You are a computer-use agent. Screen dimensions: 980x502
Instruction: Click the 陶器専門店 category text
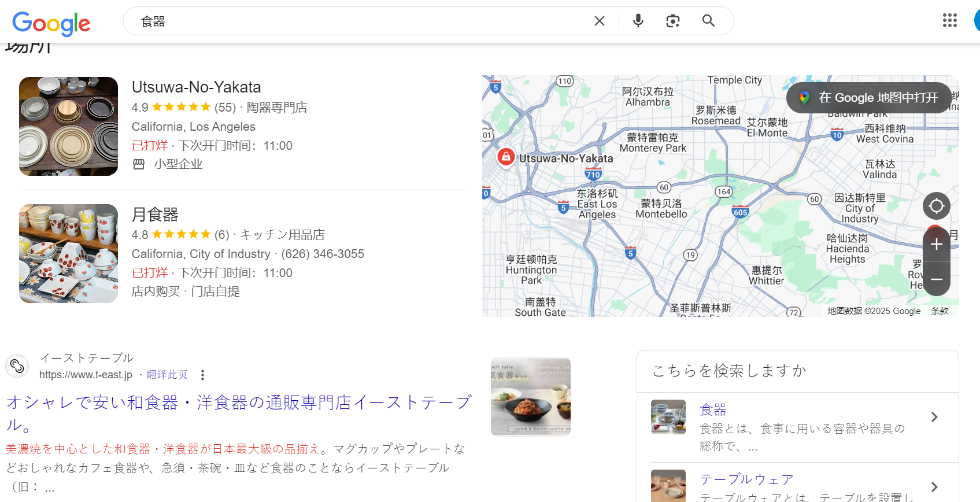pyautogui.click(x=277, y=108)
